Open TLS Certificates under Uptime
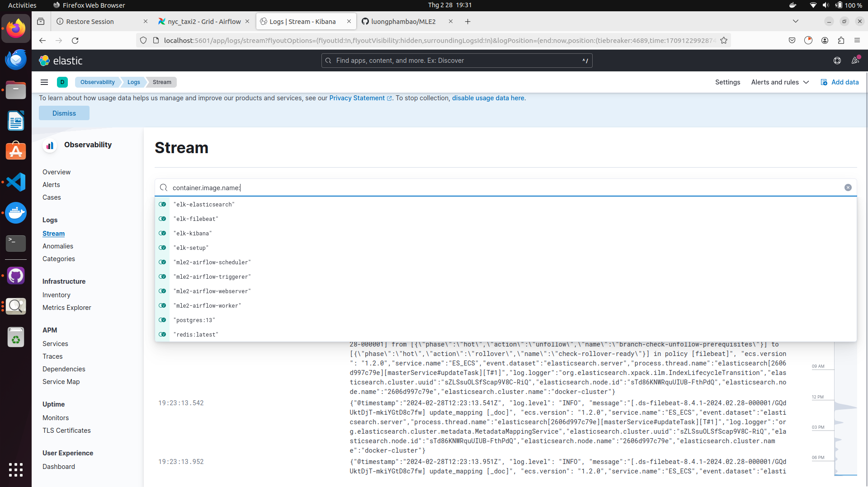This screenshot has width=868, height=487. (66, 431)
